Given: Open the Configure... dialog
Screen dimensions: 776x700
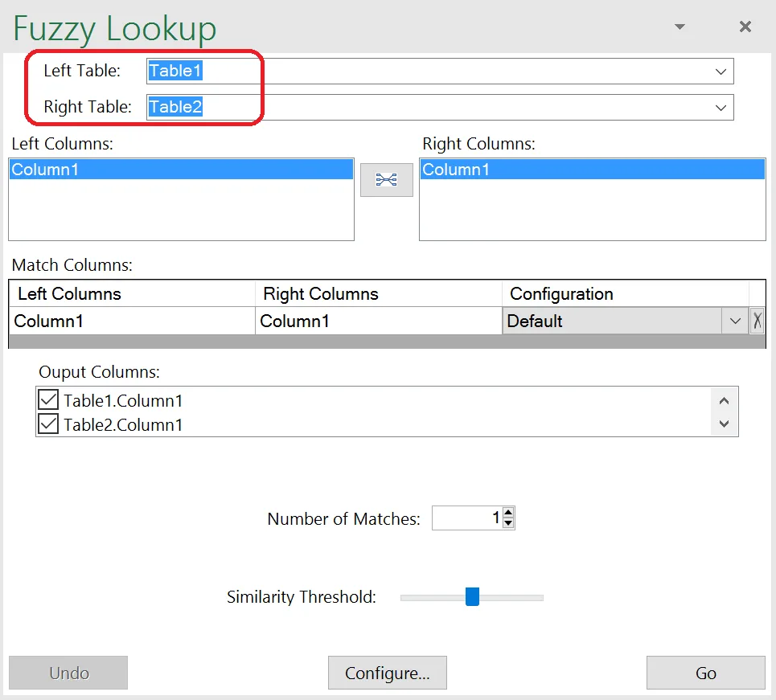Looking at the screenshot, I should click(x=388, y=673).
